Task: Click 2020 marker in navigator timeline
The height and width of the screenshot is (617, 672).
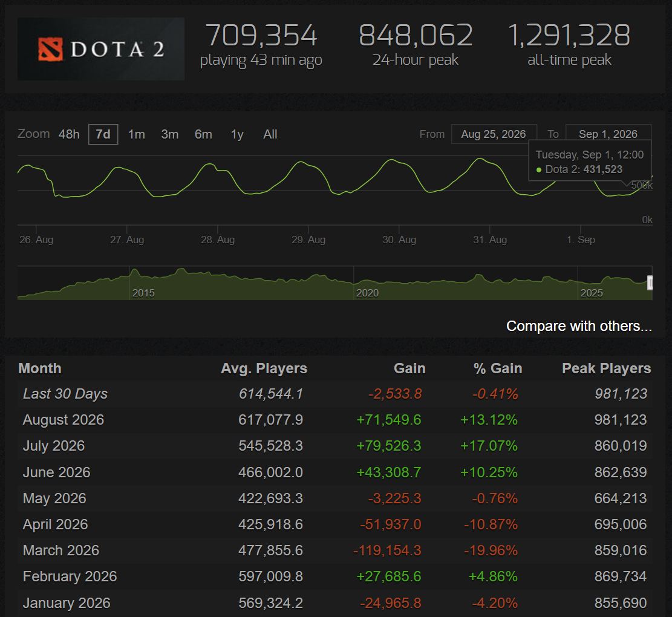Action: [x=367, y=293]
